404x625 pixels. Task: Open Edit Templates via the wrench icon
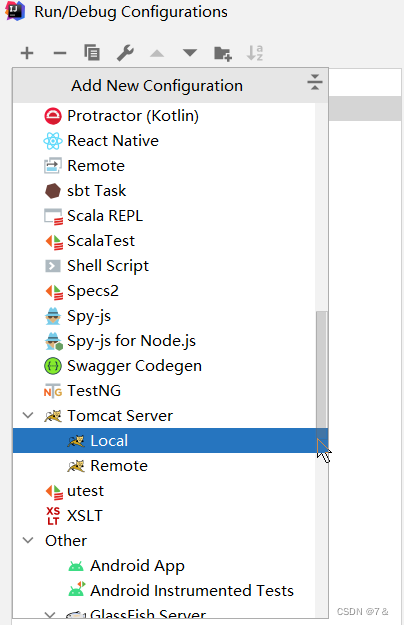(125, 53)
